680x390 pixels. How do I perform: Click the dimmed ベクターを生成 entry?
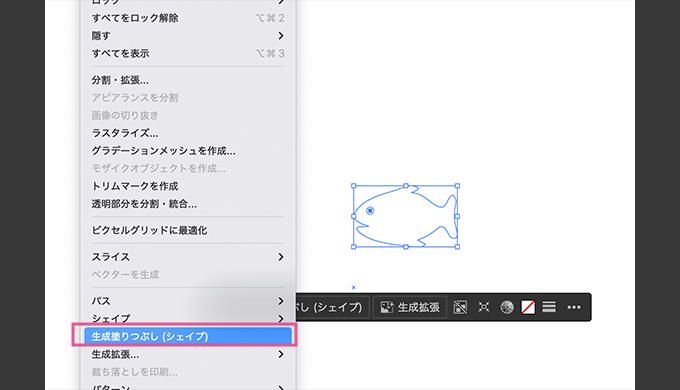(x=188, y=275)
